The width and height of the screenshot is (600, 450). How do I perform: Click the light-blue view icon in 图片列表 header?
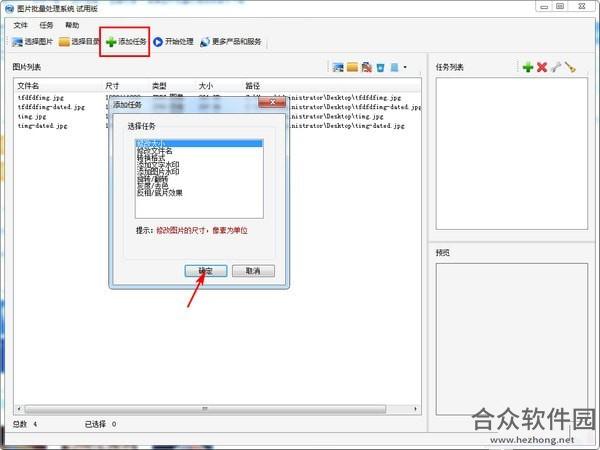point(395,67)
